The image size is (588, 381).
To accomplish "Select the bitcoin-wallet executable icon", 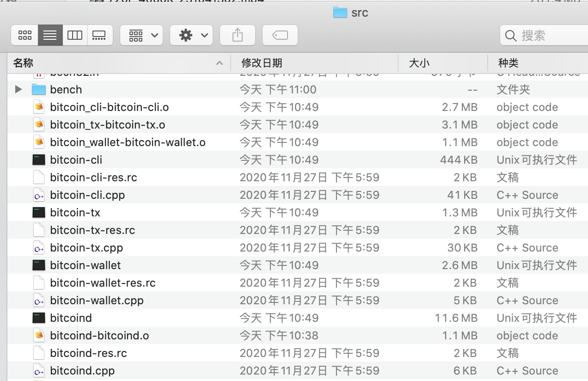I will tap(39, 265).
